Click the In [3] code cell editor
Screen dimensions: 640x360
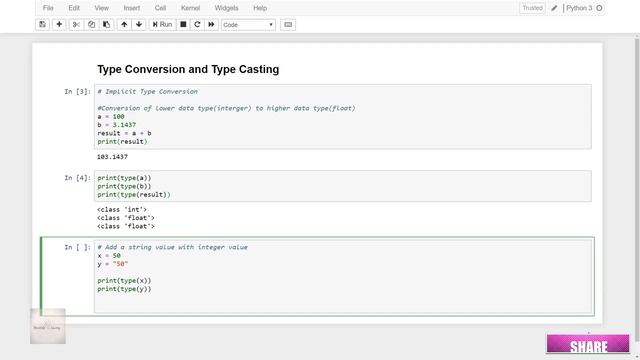[342, 117]
